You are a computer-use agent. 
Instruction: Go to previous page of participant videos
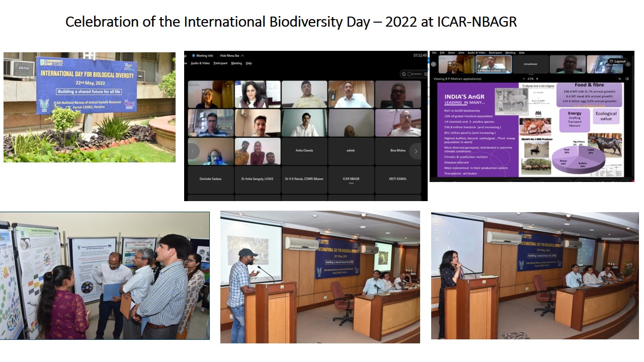[194, 151]
